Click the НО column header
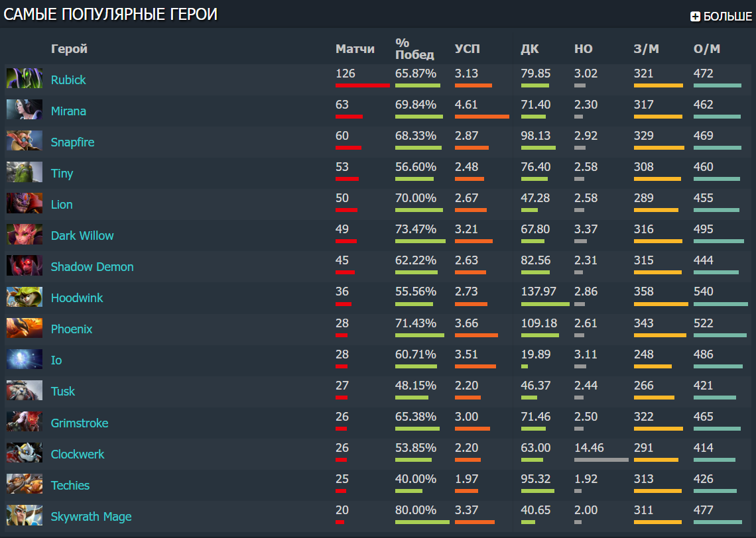Image resolution: width=756 pixels, height=538 pixels. coord(583,48)
